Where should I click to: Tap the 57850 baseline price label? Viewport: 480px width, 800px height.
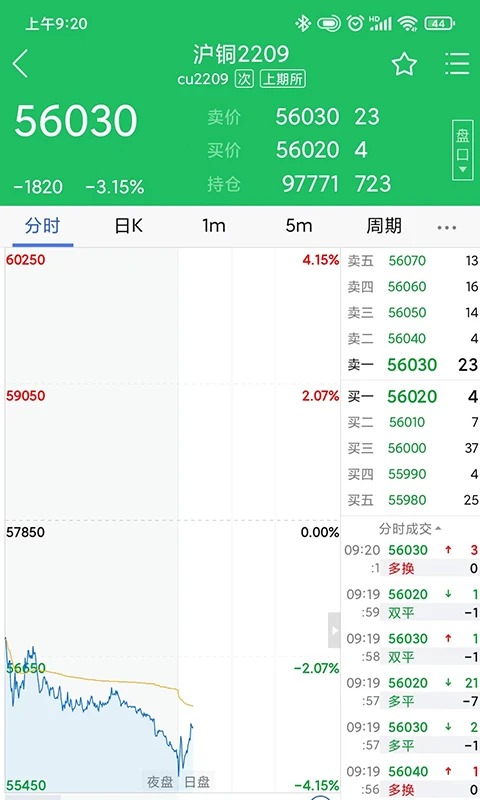(26, 532)
